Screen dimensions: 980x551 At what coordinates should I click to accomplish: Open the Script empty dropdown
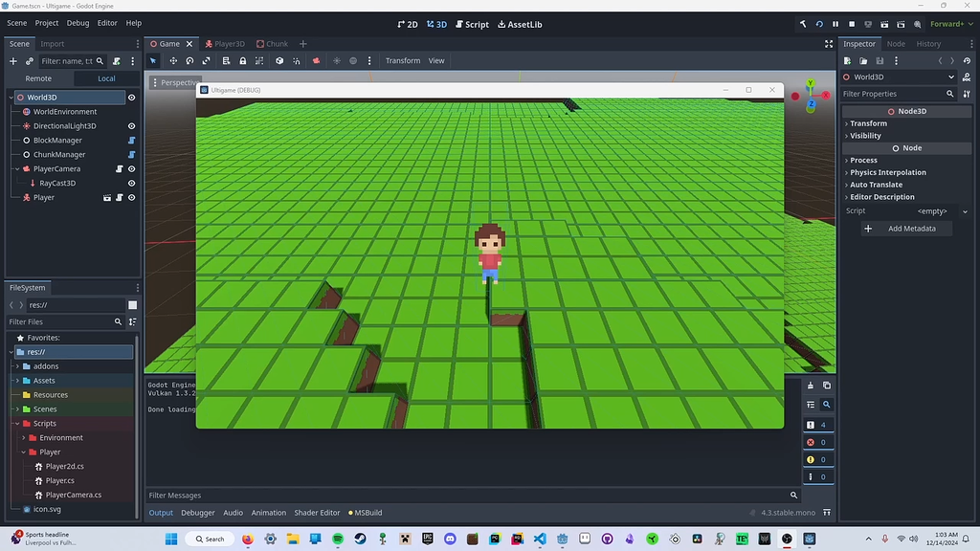[x=942, y=211]
